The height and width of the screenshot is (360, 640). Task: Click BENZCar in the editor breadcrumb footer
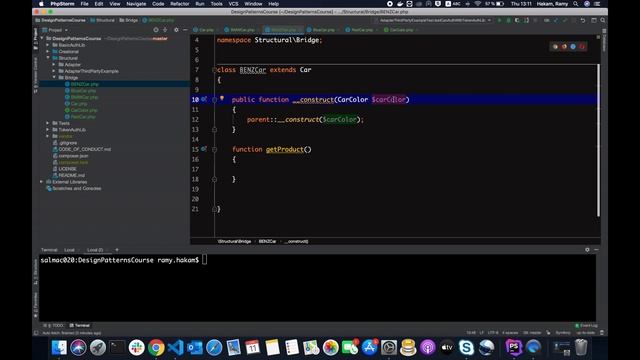[267, 241]
